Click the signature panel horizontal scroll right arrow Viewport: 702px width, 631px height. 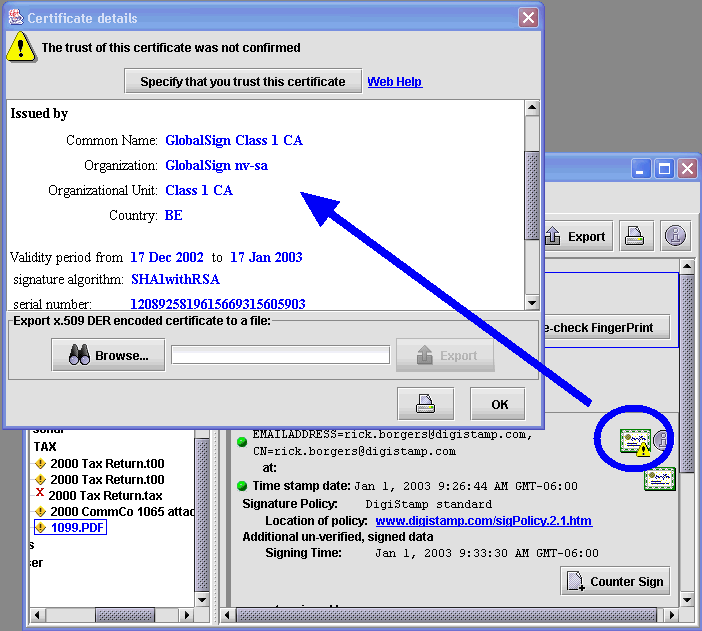[x=671, y=615]
